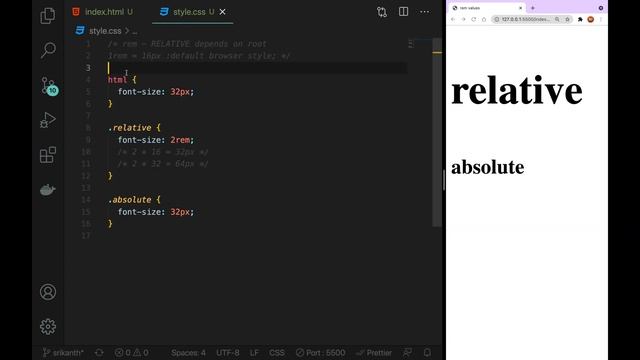Split the editor to the right

(403, 12)
